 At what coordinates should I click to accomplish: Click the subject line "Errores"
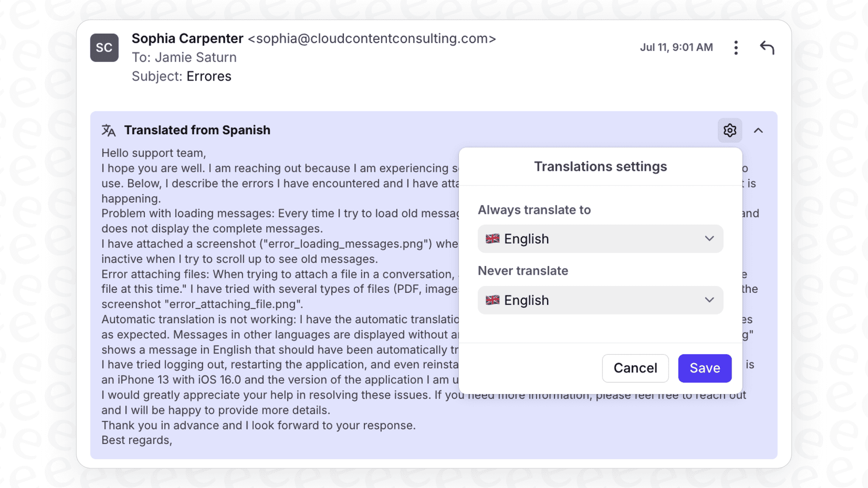point(209,76)
